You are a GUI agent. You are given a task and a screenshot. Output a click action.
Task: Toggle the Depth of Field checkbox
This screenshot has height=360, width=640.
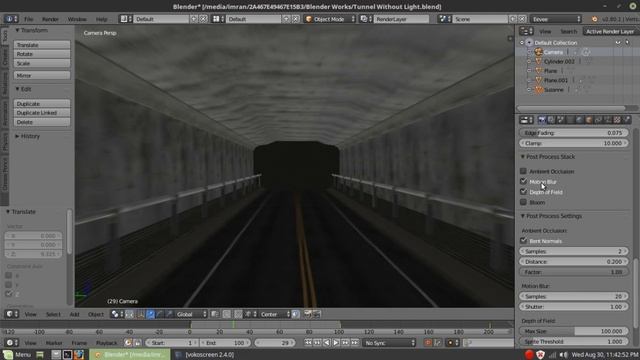pos(523,191)
